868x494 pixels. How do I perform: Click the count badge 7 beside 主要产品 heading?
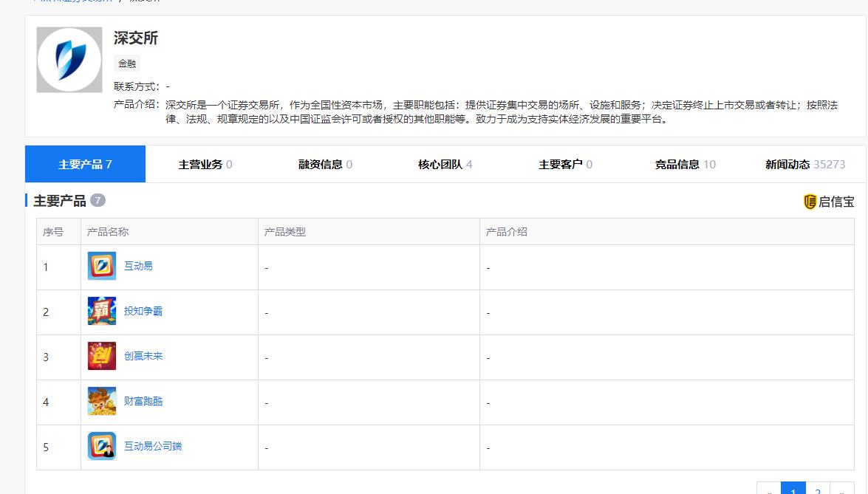coord(98,200)
